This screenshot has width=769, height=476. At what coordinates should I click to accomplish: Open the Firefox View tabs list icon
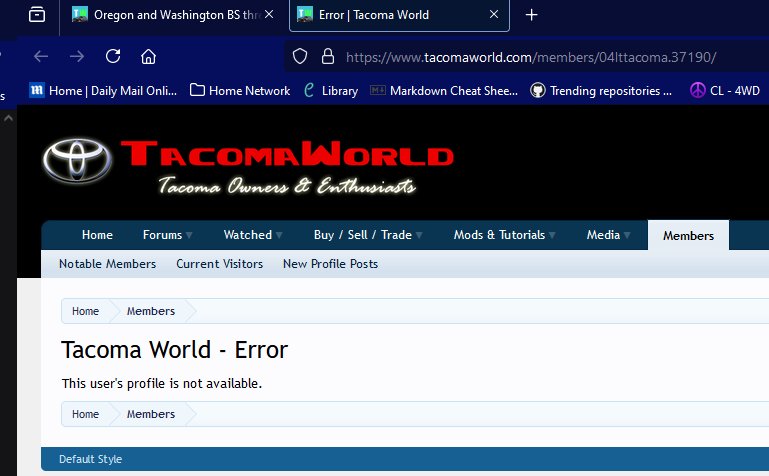point(37,15)
